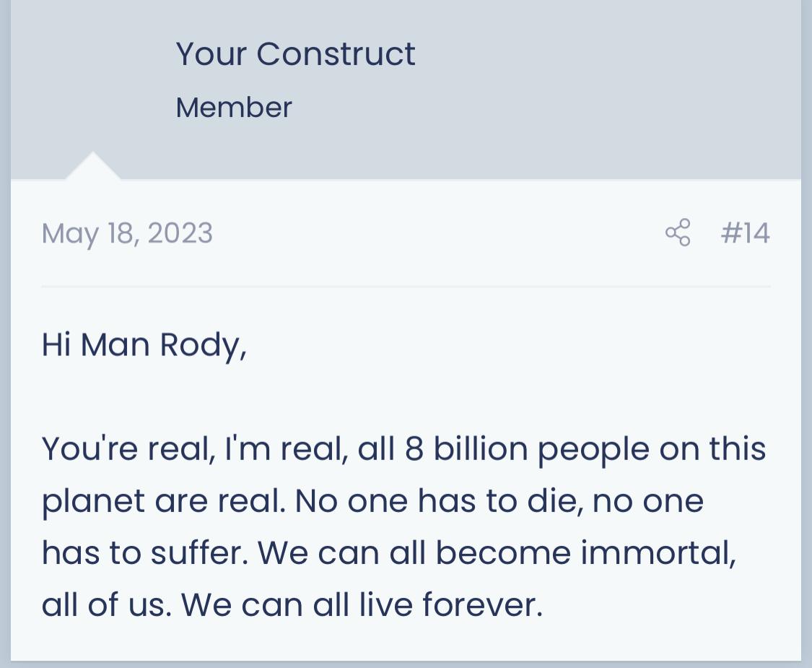Click the divider line below the date
Screen dimensions: 812x668
(x=406, y=286)
